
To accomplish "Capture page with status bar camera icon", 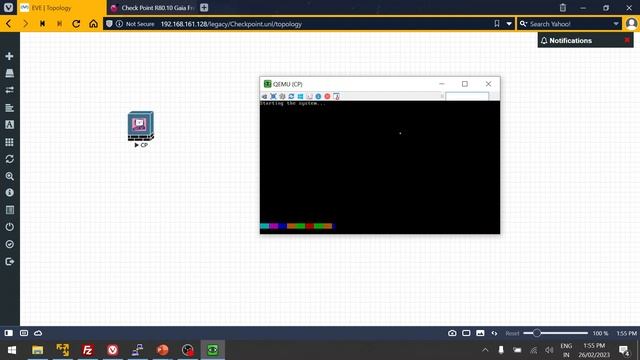I will [x=452, y=333].
